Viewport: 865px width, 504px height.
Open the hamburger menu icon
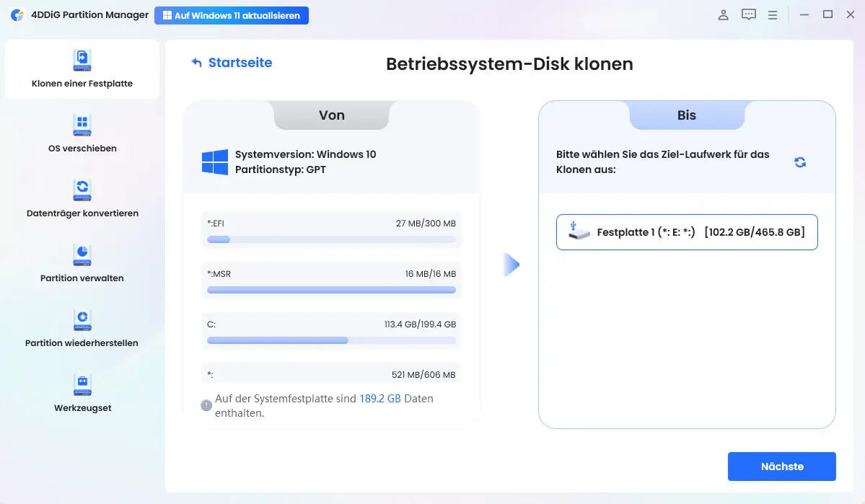pyautogui.click(x=773, y=15)
